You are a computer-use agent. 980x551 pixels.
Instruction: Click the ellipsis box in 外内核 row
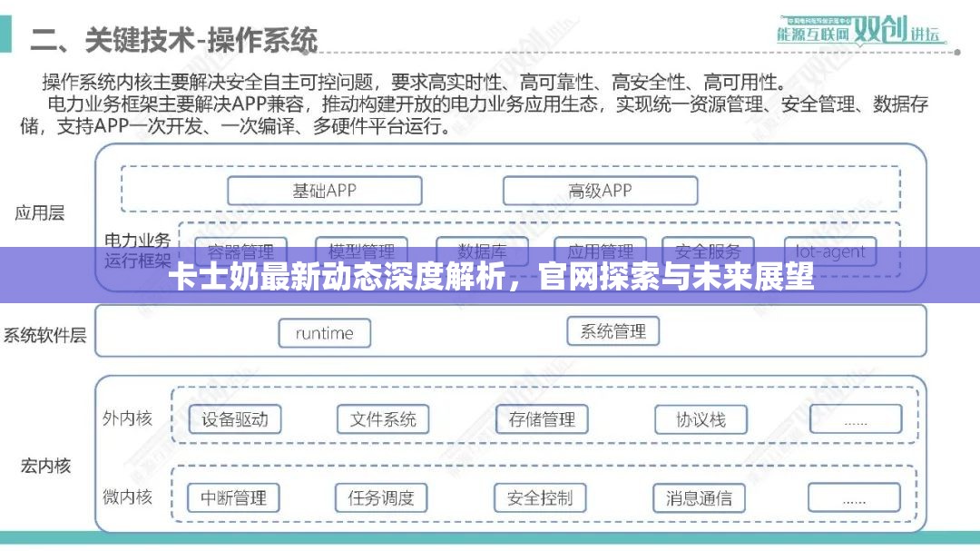[x=856, y=419]
